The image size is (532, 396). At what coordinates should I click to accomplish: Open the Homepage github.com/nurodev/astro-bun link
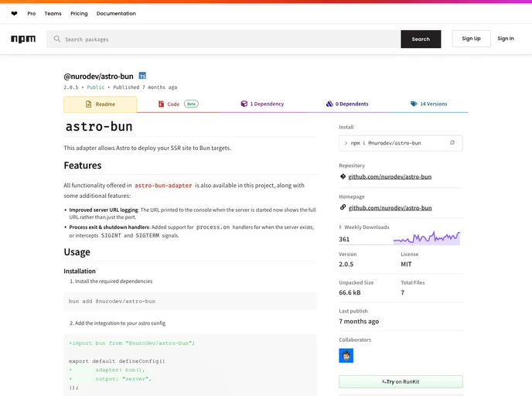coord(390,208)
